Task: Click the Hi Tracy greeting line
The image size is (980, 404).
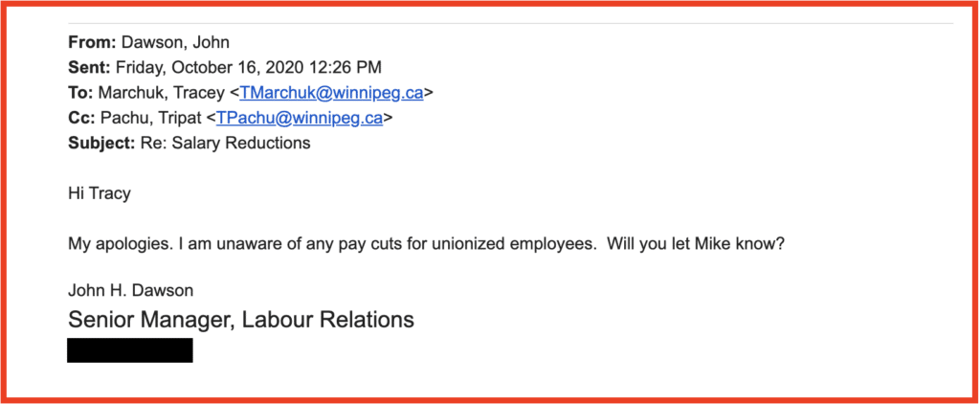Action: (x=100, y=193)
